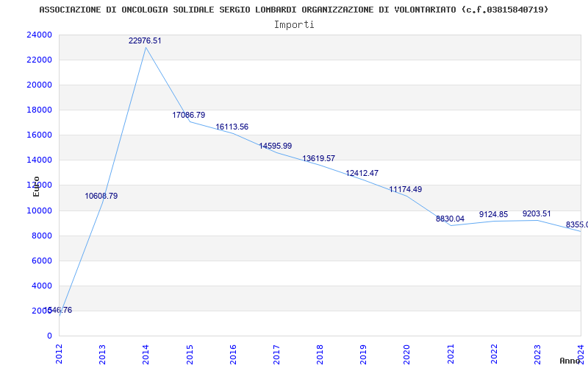Select the 13619.57 data label

(319, 158)
